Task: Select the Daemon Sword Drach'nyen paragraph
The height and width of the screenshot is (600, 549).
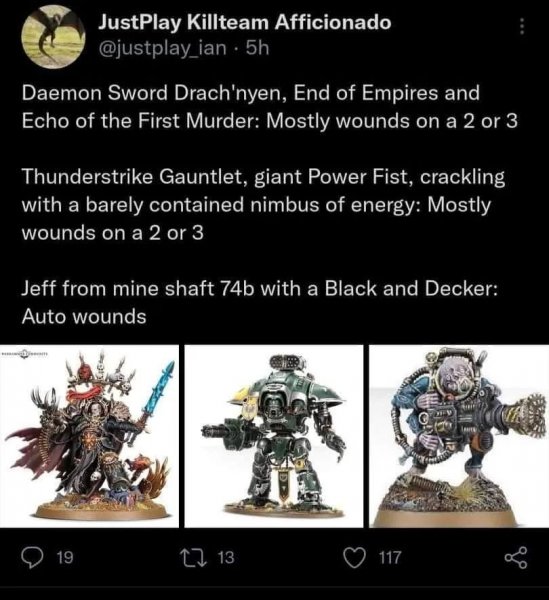Action: 270,107
